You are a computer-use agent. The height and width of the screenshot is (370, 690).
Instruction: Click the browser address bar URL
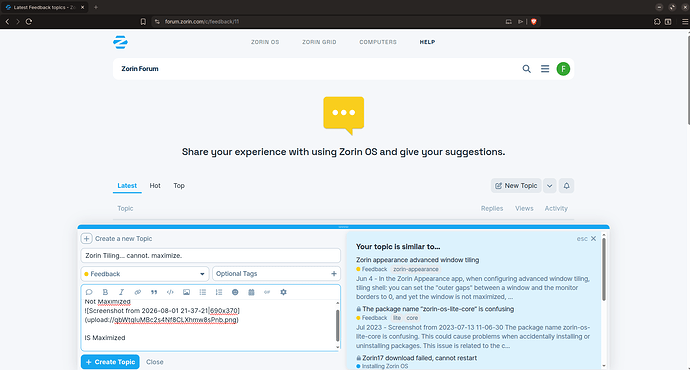(202, 22)
